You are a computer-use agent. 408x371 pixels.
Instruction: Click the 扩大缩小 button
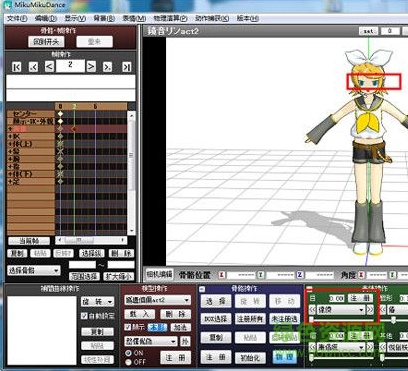tap(119, 276)
